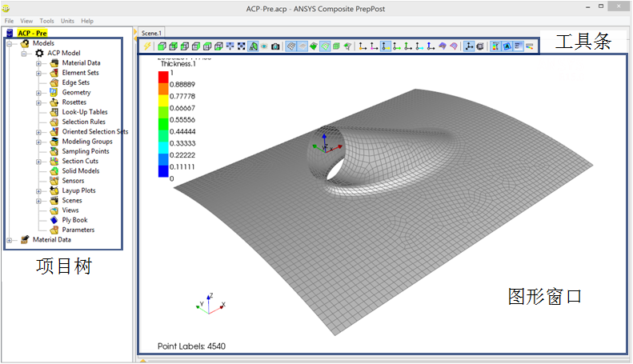Click the gray box icon beside the triad button
Image resolution: width=633 pixels, height=364 pixels.
[480, 46]
